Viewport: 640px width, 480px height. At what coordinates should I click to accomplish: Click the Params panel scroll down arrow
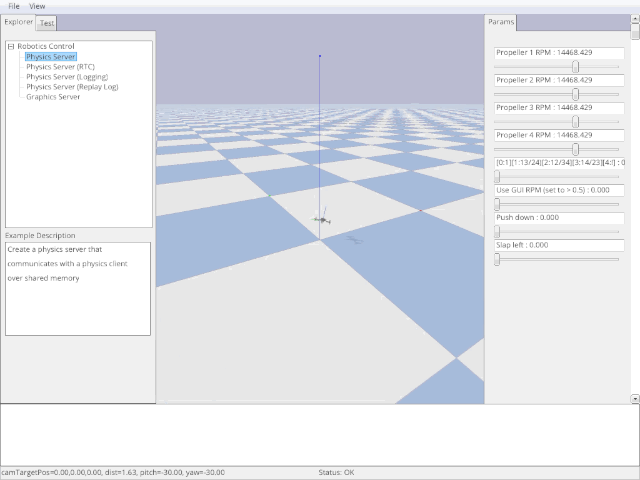(x=635, y=399)
